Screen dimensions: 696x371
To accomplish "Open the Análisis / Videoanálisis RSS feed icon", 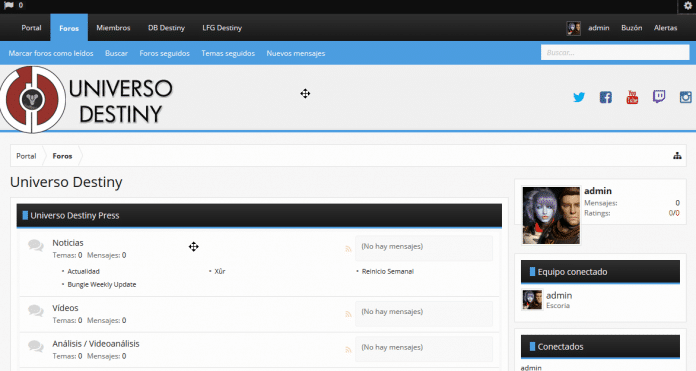I will pos(348,350).
